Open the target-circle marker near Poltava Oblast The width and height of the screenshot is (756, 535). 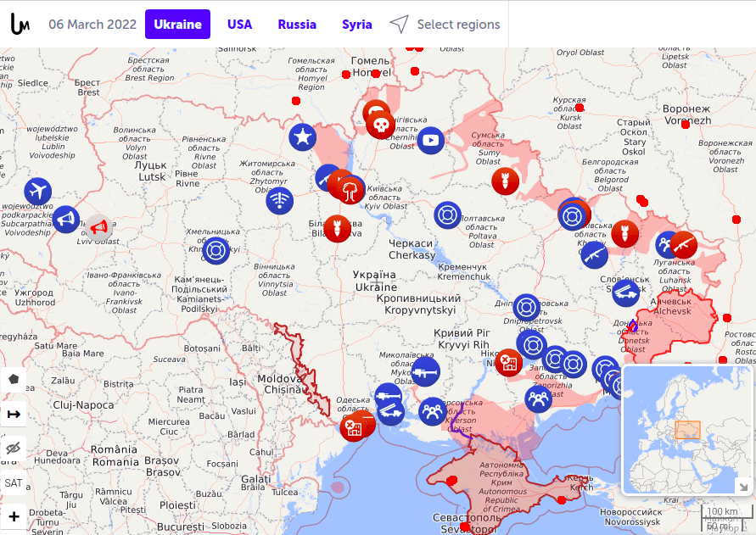[x=448, y=215]
